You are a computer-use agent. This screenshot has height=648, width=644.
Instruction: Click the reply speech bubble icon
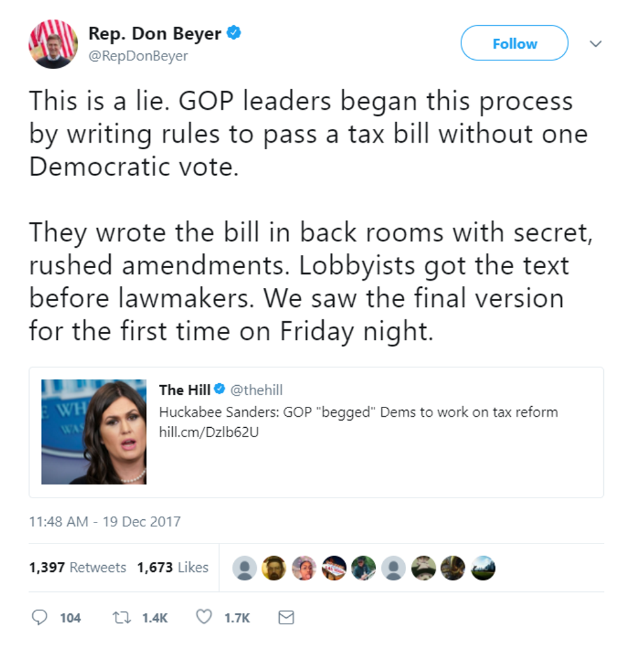(39, 617)
